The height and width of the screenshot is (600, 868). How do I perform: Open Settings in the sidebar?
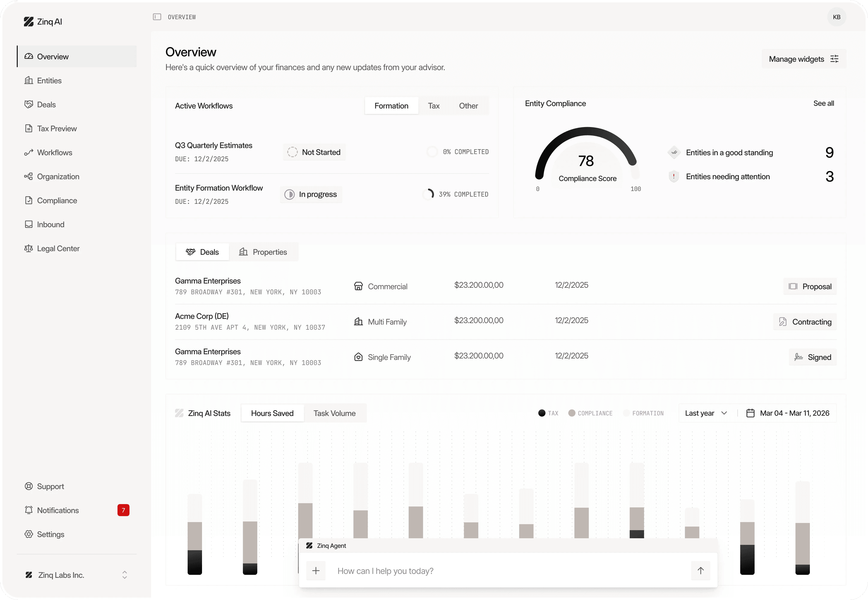(77, 535)
